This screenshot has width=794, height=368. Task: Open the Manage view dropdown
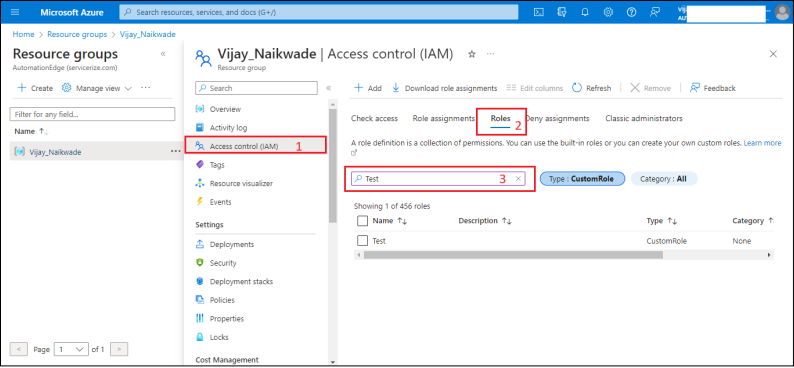pos(97,88)
